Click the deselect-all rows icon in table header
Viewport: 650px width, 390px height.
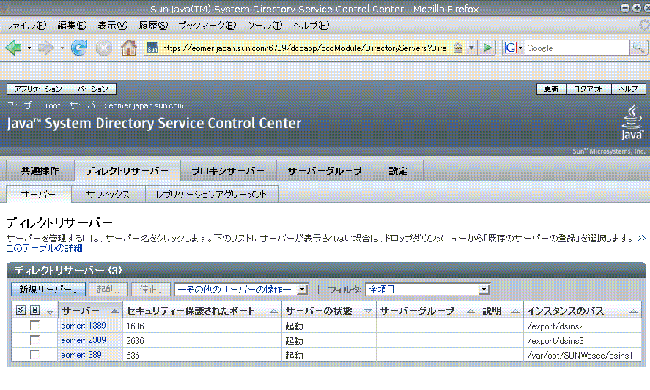(x=35, y=310)
